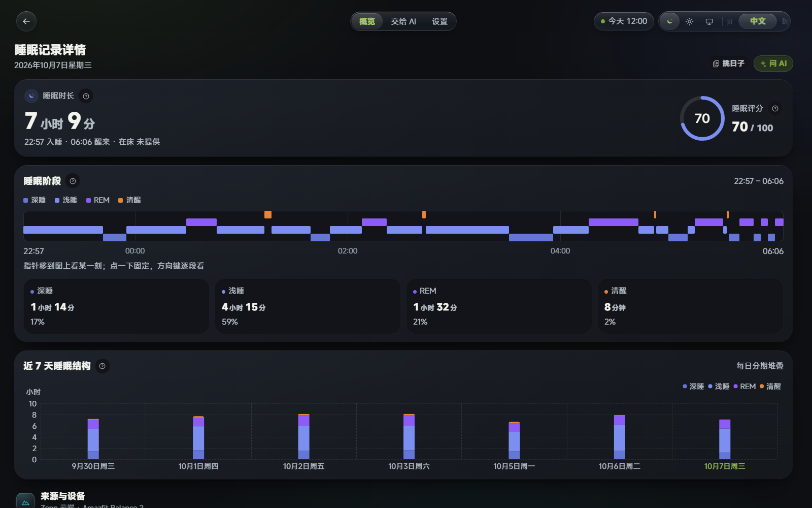Click the 10月6日周二 stacked bar

(x=620, y=437)
